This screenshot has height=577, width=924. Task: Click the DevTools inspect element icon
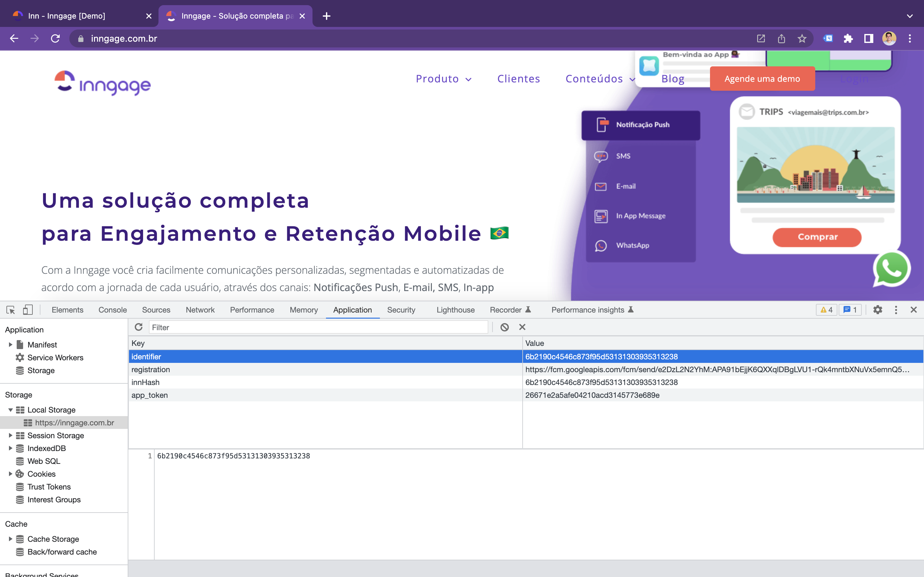[x=11, y=310]
